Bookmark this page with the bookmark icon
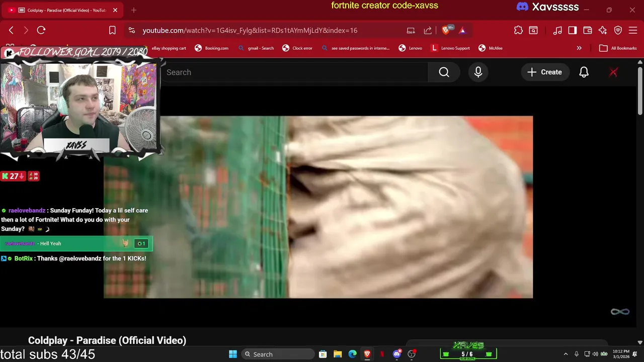The width and height of the screenshot is (644, 362). (x=112, y=30)
